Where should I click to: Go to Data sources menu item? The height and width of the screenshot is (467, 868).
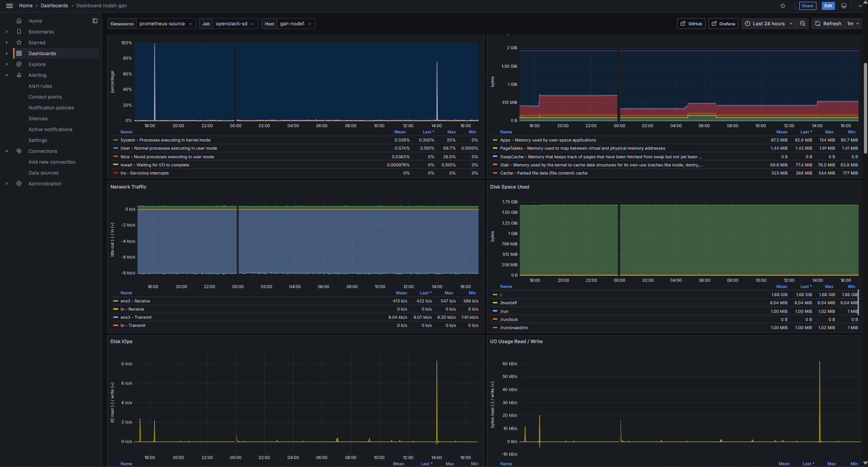(43, 173)
